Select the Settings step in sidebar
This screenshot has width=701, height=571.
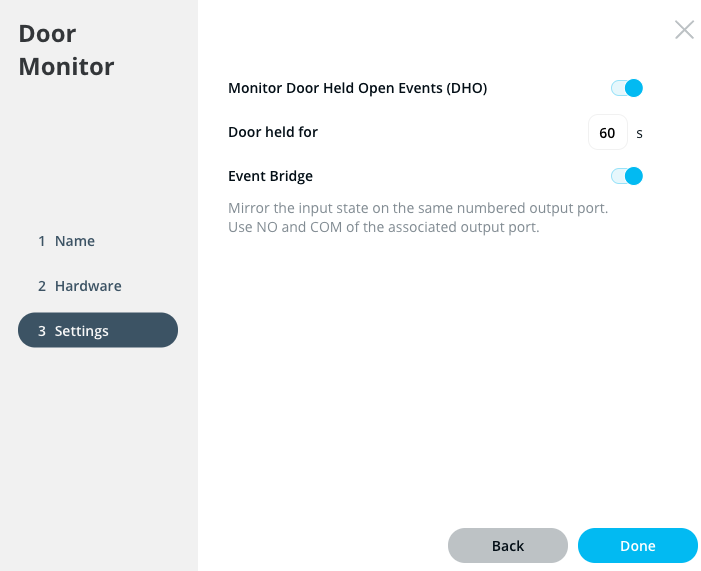pos(98,330)
